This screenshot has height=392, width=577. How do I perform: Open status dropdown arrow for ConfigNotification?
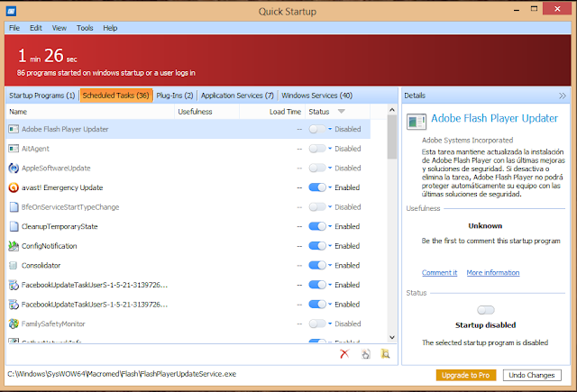330,246
